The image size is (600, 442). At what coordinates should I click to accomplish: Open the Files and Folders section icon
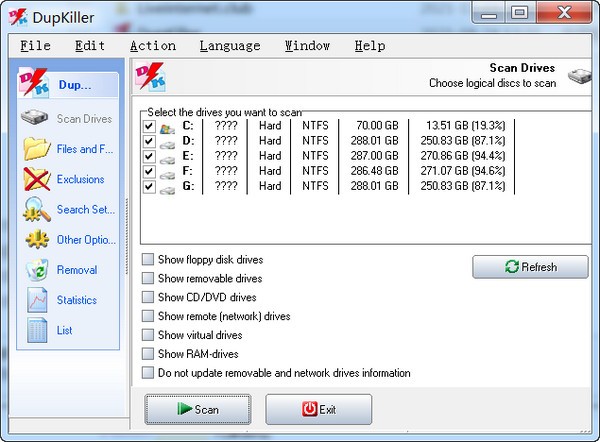(x=37, y=149)
